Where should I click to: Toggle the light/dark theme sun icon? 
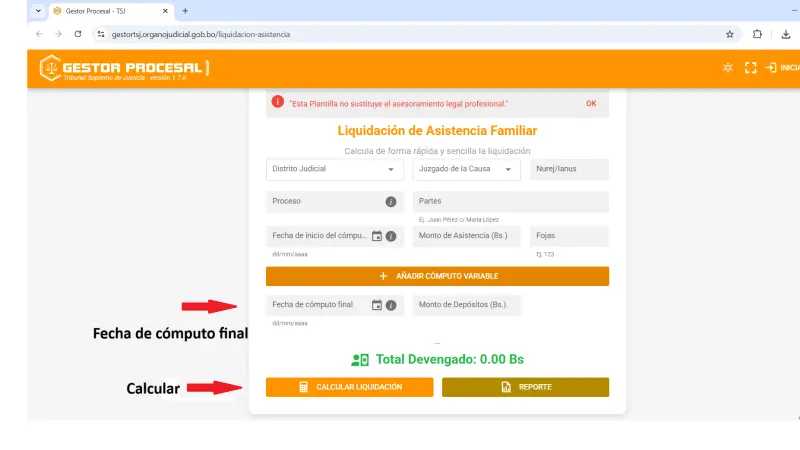click(727, 68)
